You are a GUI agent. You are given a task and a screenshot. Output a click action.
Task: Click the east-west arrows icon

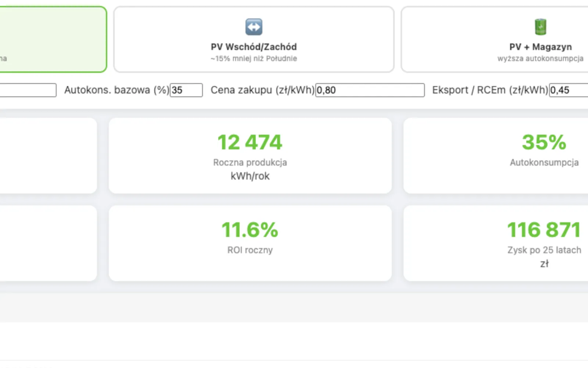click(x=254, y=27)
